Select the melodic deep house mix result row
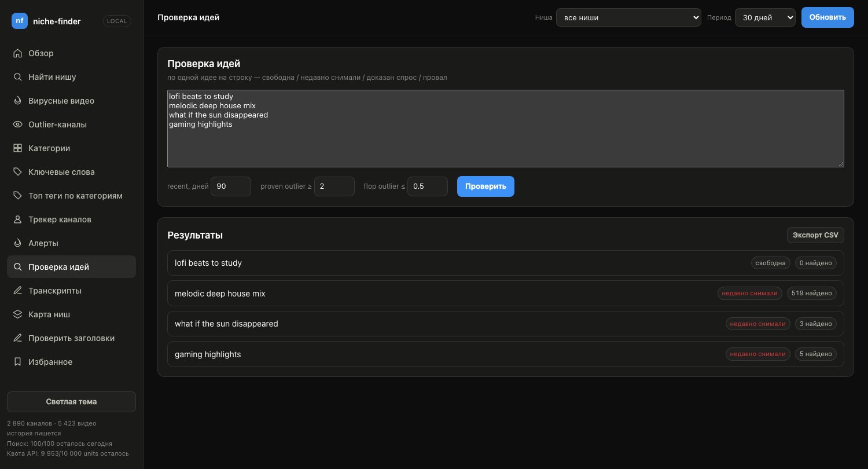Image resolution: width=868 pixels, height=469 pixels. point(506,294)
